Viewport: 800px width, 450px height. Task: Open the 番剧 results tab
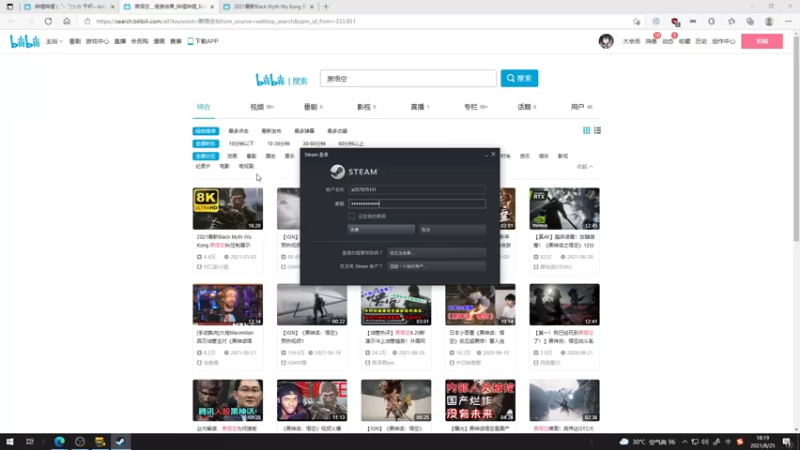click(313, 107)
